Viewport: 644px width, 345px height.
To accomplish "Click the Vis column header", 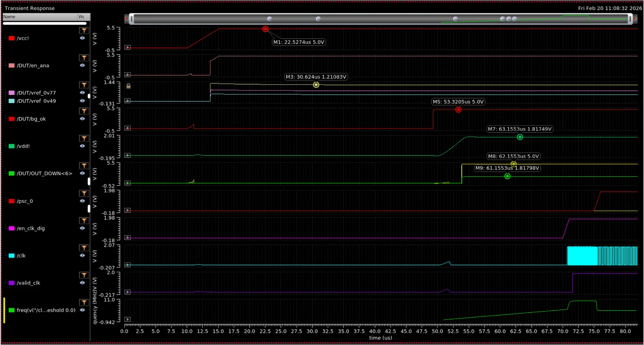I will click(x=84, y=17).
